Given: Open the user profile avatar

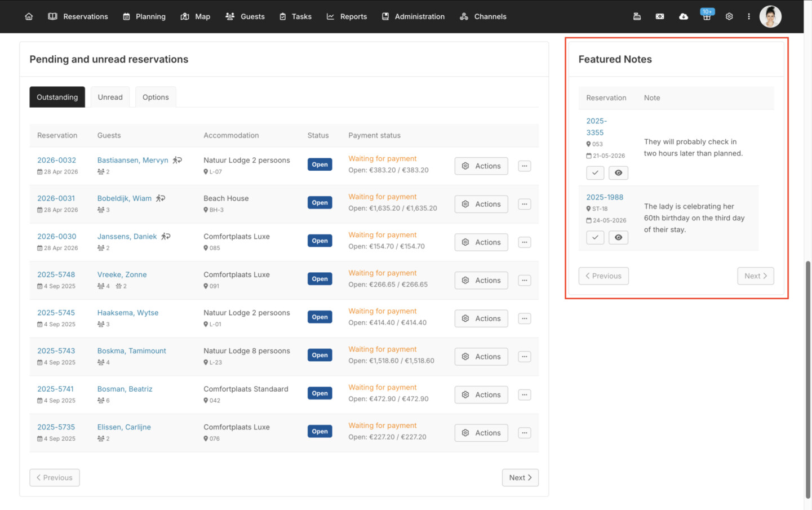Looking at the screenshot, I should pyautogui.click(x=770, y=16).
